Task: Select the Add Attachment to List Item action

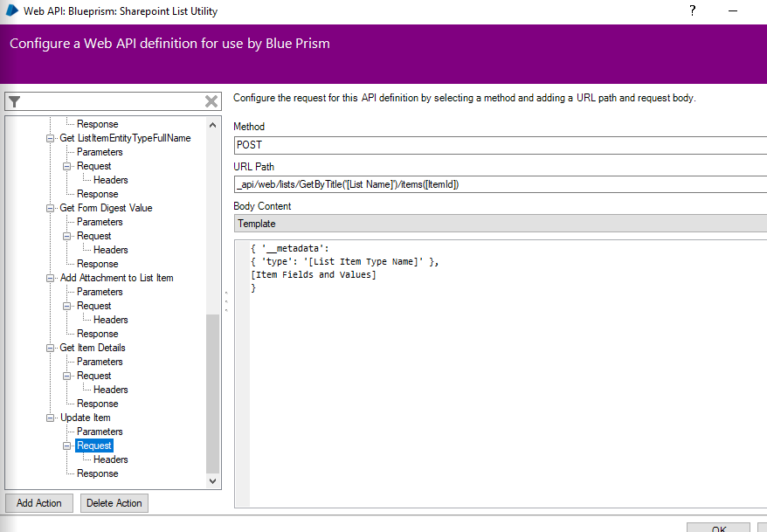Action: click(116, 278)
